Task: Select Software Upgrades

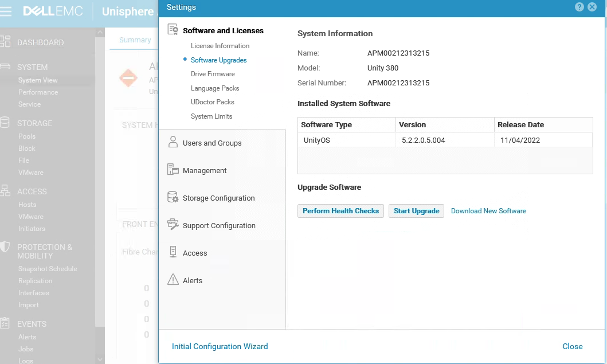Action: [218, 60]
